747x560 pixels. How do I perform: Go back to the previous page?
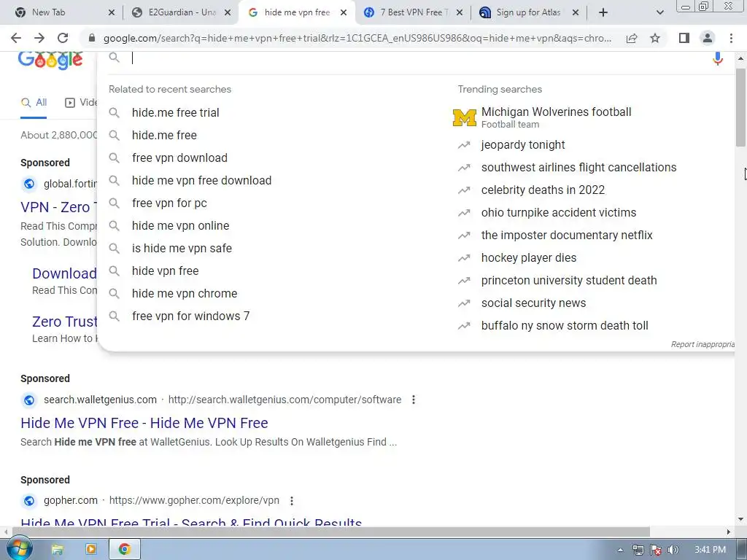coord(16,38)
